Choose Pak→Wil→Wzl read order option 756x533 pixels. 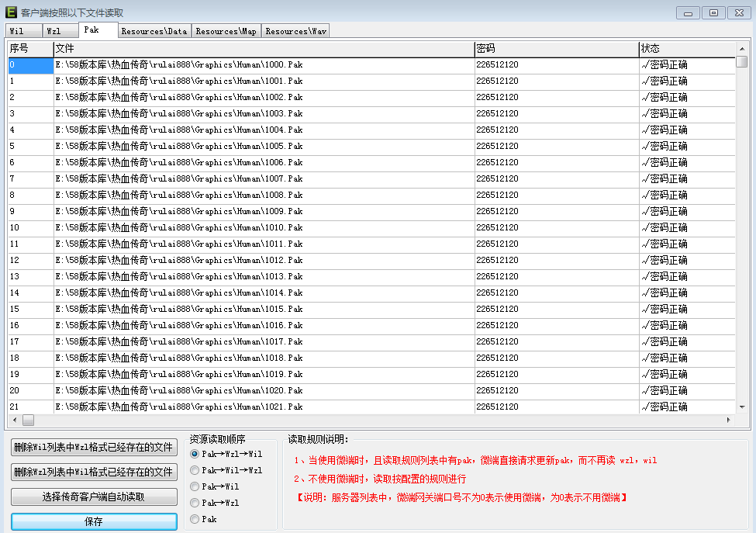click(195, 470)
